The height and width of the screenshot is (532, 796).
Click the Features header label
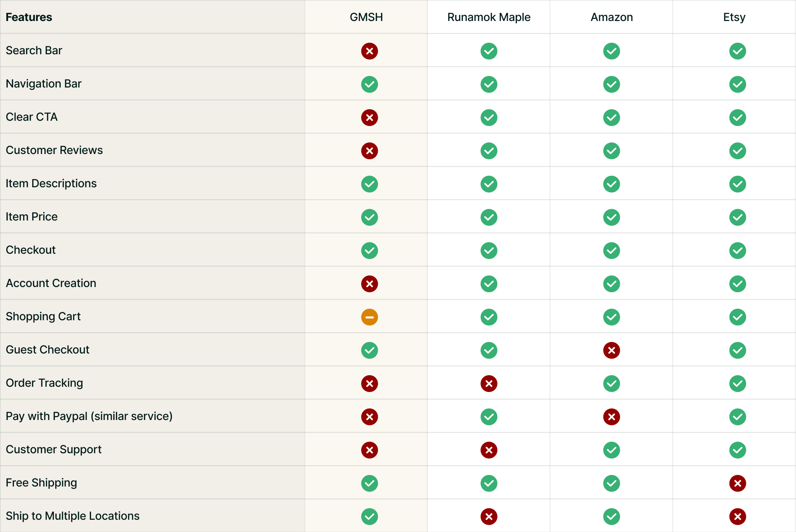point(29,17)
